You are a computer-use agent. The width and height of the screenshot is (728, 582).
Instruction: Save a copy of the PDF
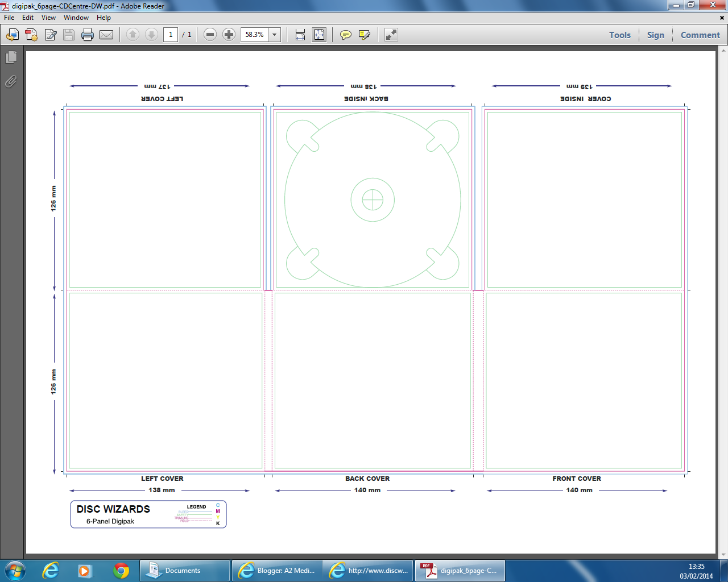[x=68, y=35]
